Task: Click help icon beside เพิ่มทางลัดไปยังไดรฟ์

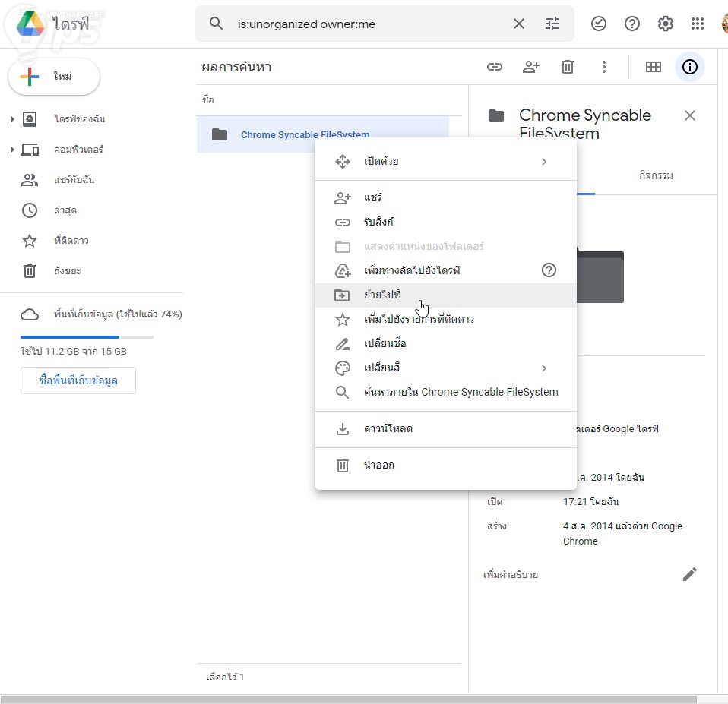Action: [x=549, y=270]
